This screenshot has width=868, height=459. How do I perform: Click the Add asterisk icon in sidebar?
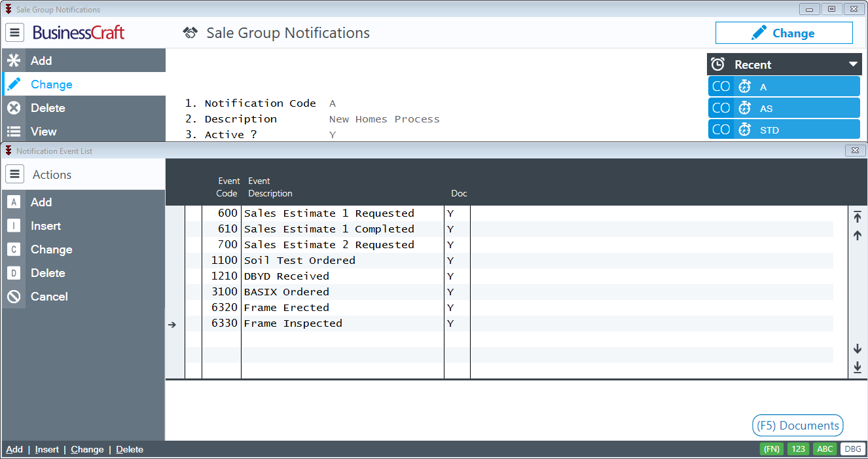(14, 60)
